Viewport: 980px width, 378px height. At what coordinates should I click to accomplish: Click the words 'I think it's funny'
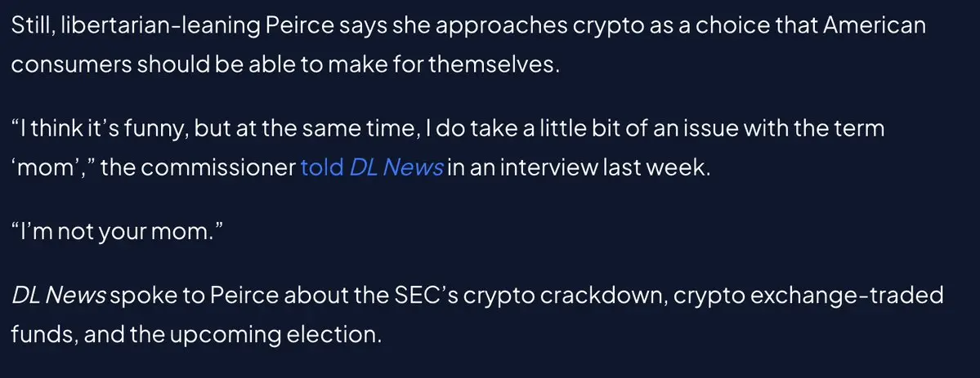click(x=99, y=130)
